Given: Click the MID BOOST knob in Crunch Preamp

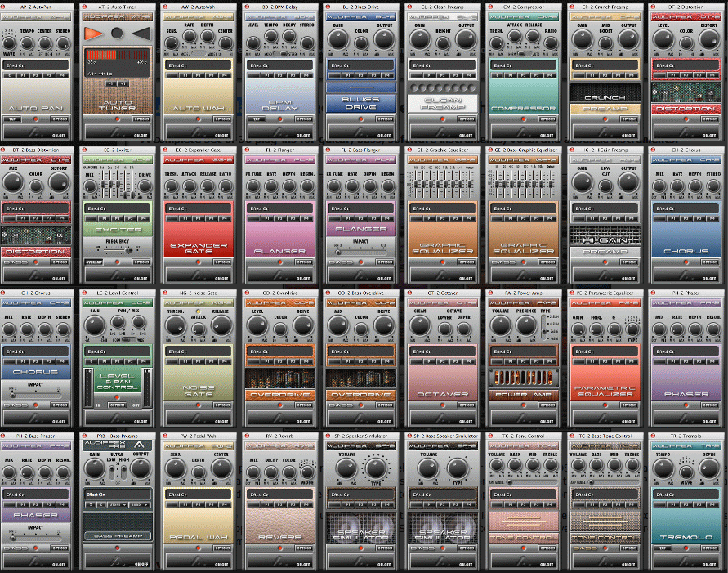Looking at the screenshot, I should tap(605, 43).
